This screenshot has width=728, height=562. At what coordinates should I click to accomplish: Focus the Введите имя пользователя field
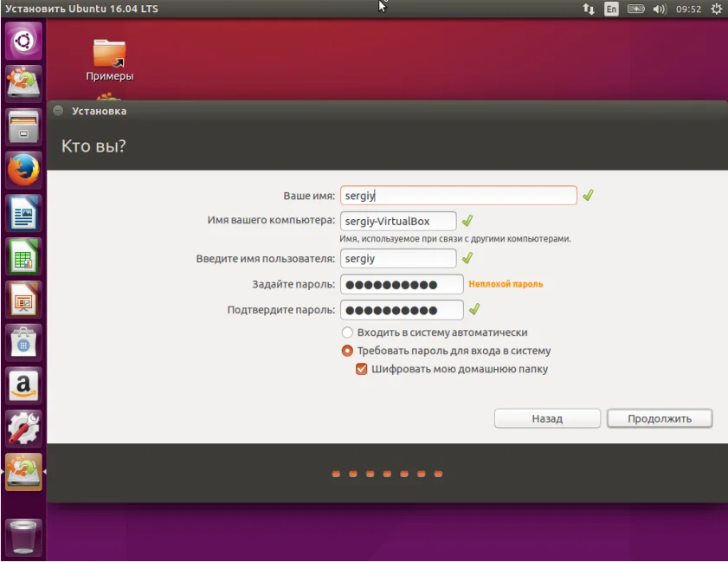[x=398, y=258]
